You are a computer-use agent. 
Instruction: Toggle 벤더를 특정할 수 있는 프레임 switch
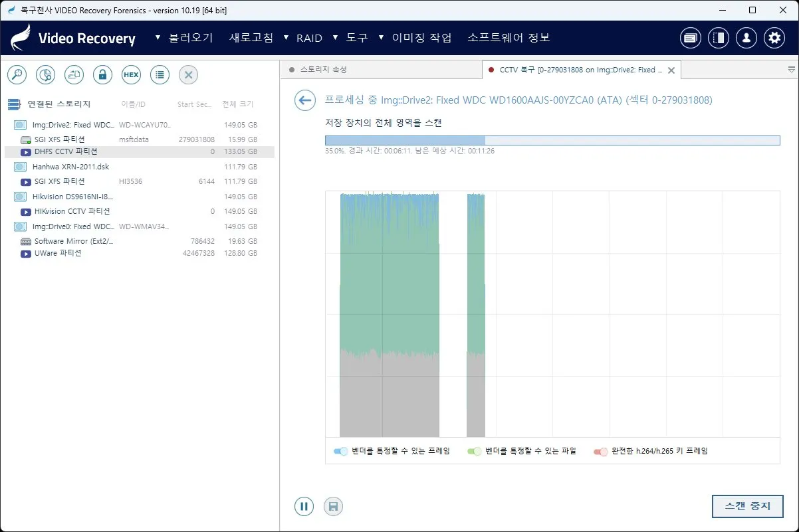pyautogui.click(x=341, y=452)
